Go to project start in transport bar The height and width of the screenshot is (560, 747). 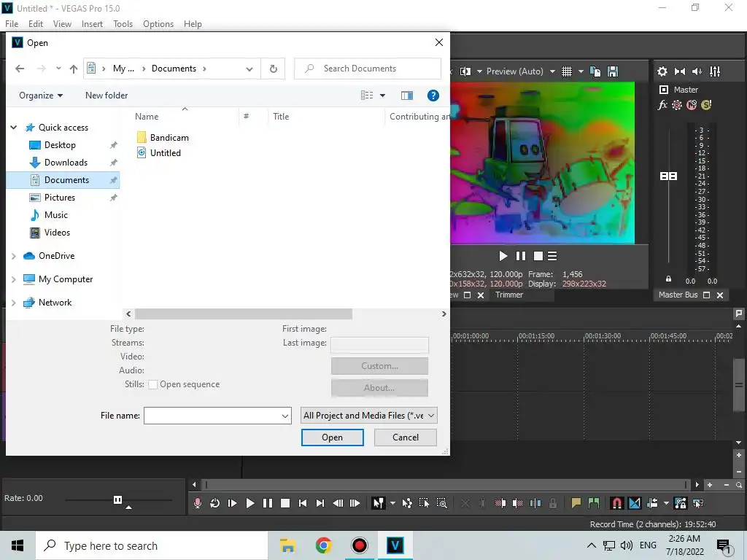303,503
